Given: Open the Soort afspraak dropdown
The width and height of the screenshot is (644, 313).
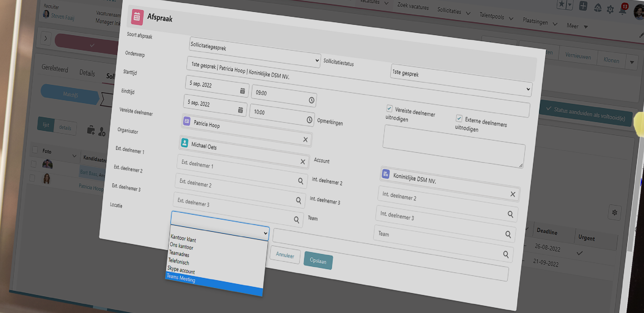Looking at the screenshot, I should tap(254, 53).
